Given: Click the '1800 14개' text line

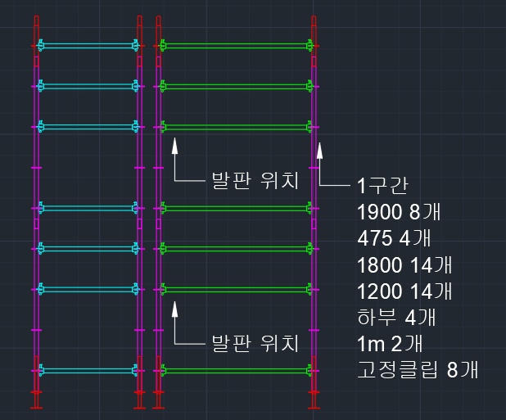Looking at the screenshot, I should point(404,265).
